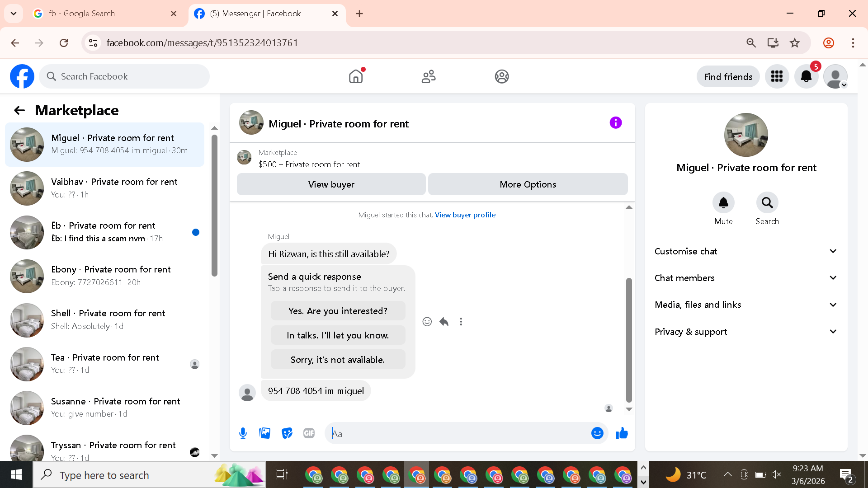Click the reply arrow next to message
The width and height of the screenshot is (868, 488).
444,322
